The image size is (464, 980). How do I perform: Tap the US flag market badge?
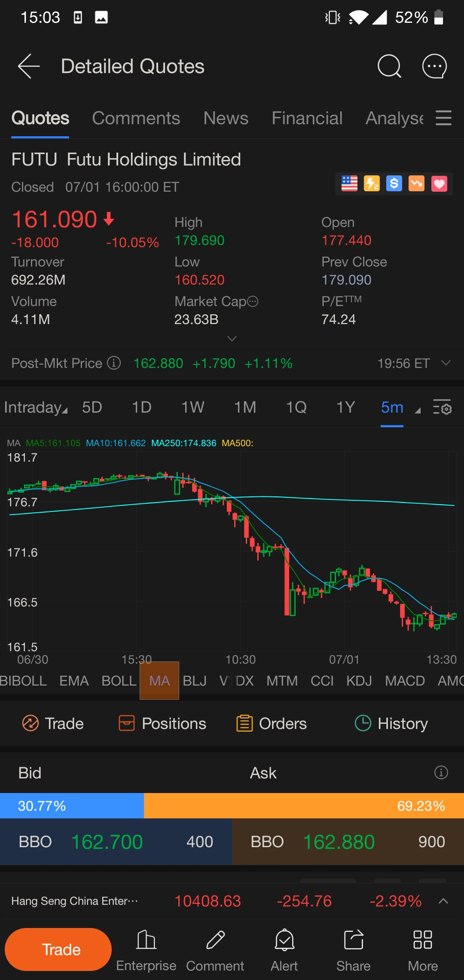[x=349, y=184]
